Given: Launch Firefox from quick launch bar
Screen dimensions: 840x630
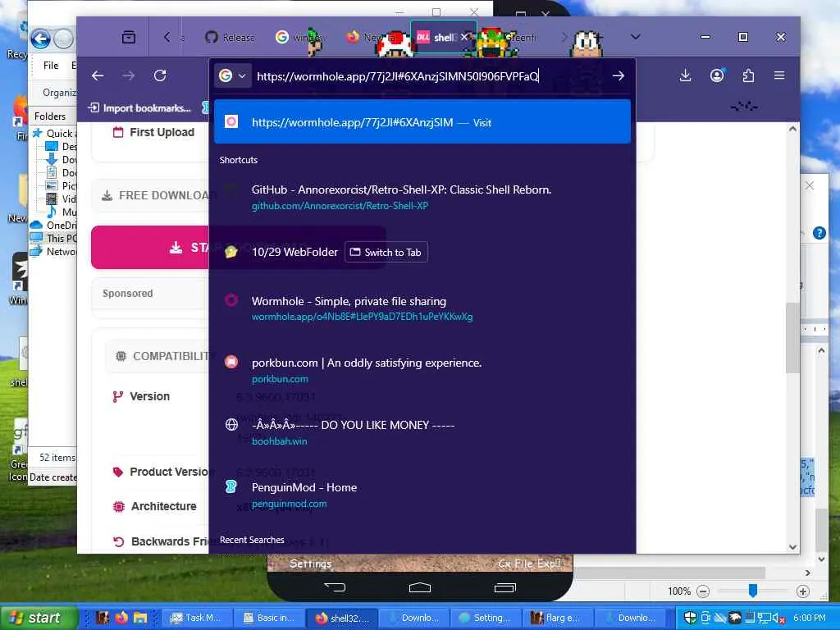Looking at the screenshot, I should (x=121, y=618).
